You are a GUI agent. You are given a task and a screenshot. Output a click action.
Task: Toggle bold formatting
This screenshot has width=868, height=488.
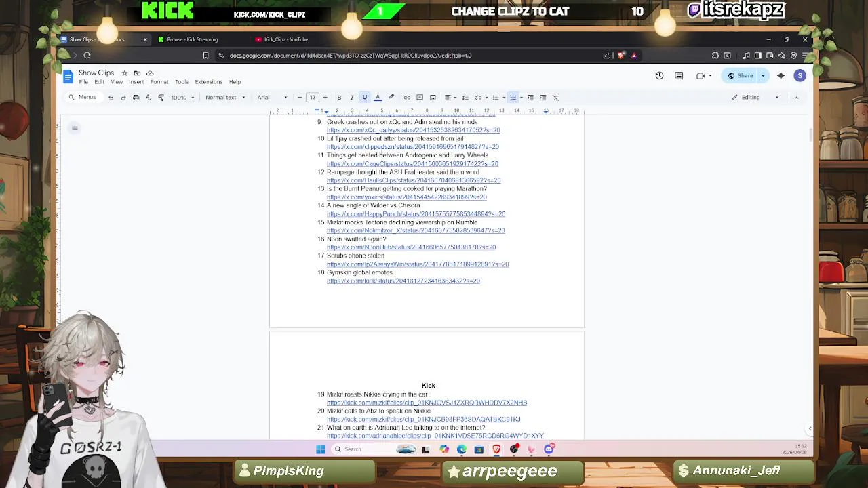click(x=339, y=98)
